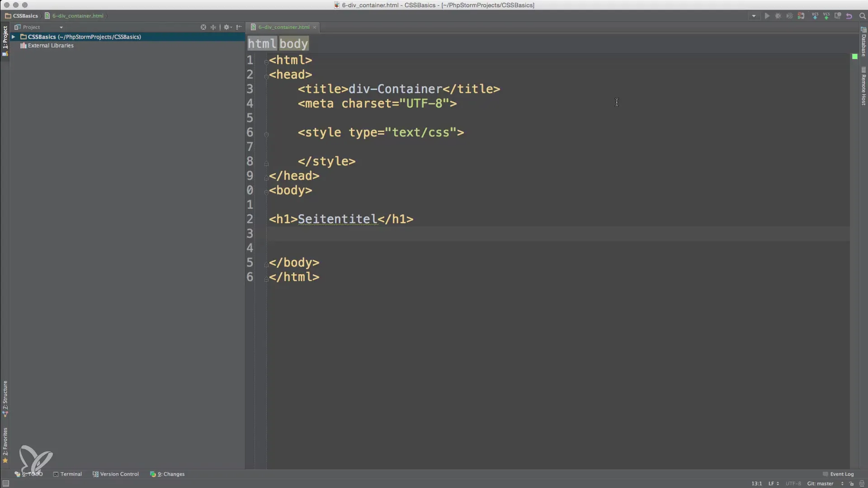Click VCS update project icon
Viewport: 868px width, 488px height.
tap(815, 16)
